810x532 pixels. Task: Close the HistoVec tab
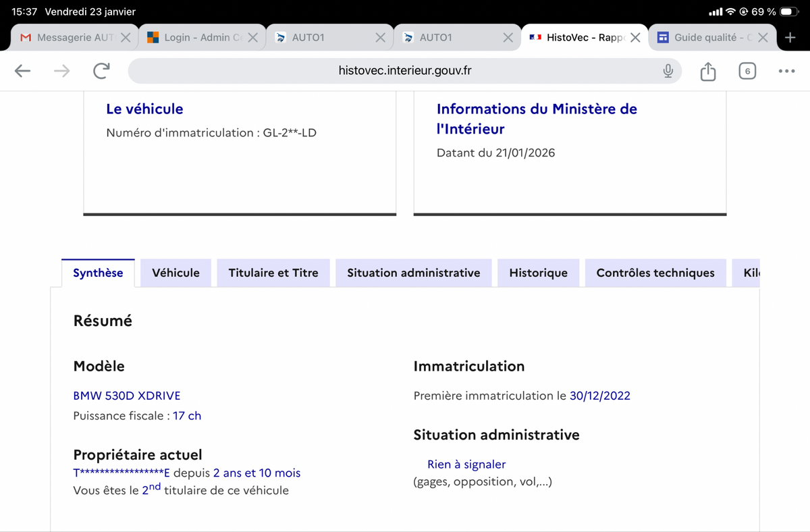click(635, 38)
